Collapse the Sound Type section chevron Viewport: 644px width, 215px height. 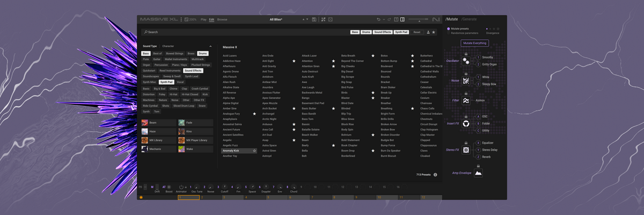tap(210, 46)
